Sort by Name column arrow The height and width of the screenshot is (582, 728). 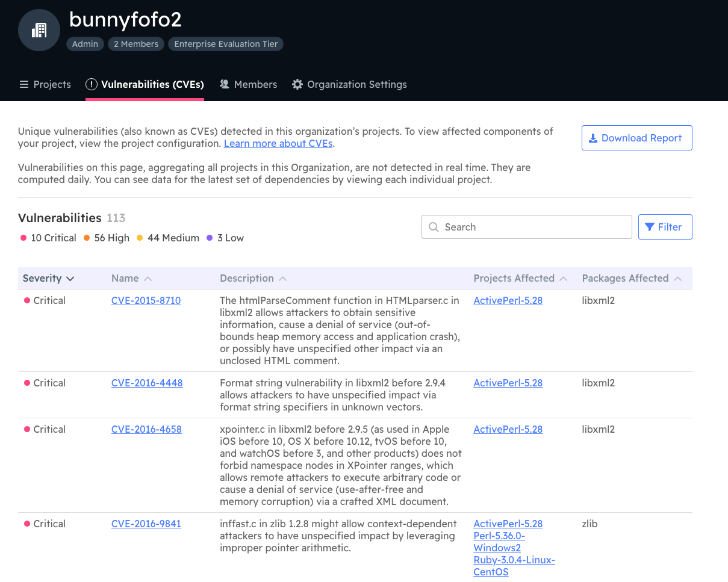[x=148, y=279]
